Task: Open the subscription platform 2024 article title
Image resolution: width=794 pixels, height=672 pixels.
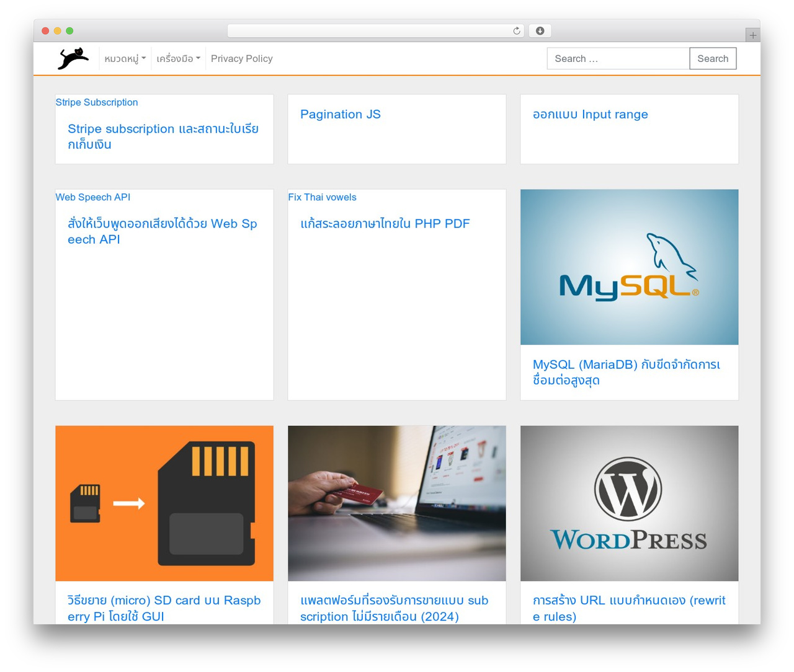Action: (x=395, y=608)
